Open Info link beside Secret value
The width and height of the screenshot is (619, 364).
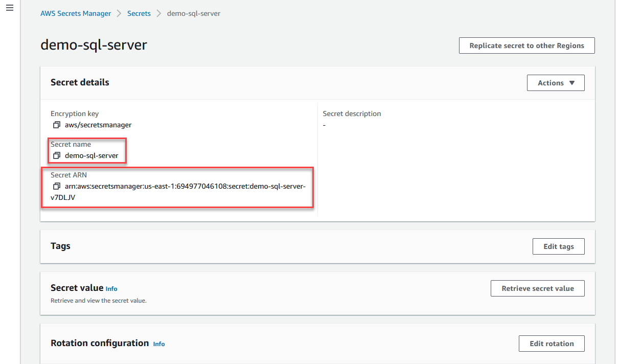[111, 289]
